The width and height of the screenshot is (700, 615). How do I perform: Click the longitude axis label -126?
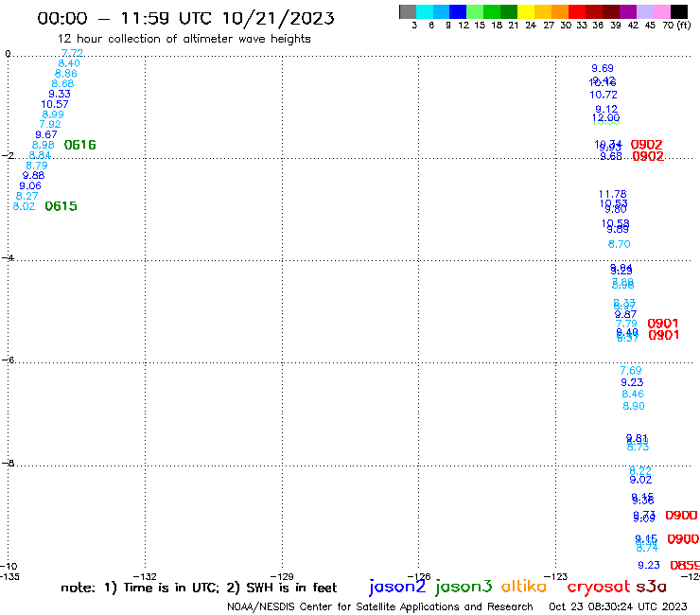coord(419,576)
